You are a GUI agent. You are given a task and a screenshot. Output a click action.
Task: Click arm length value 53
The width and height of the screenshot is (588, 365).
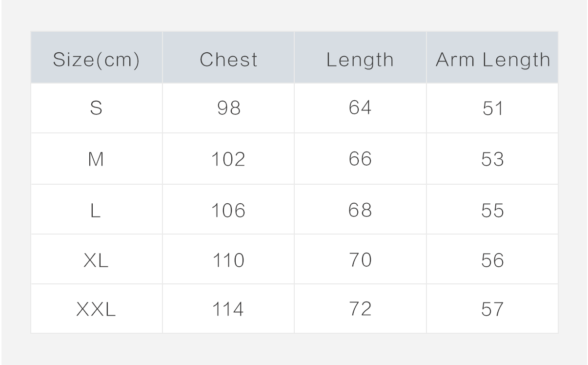pos(492,160)
